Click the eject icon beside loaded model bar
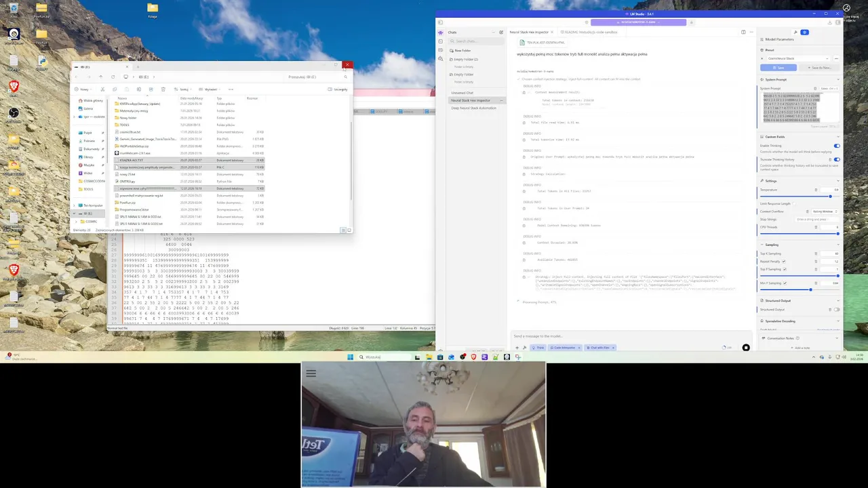The width and height of the screenshot is (868, 488). point(692,22)
